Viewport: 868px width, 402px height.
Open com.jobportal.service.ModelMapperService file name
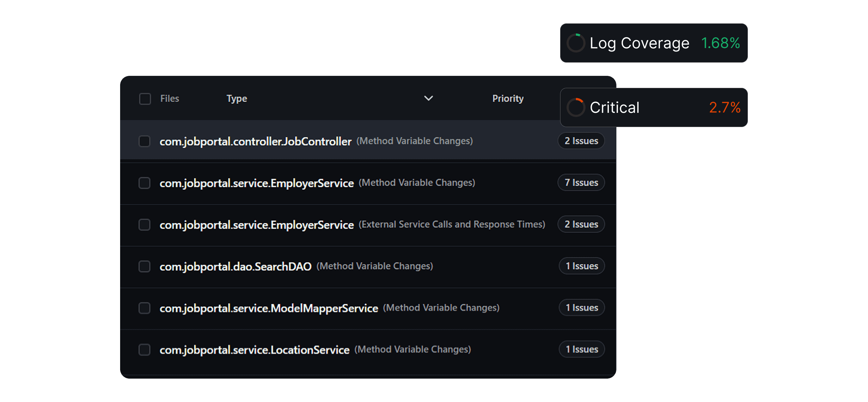(269, 308)
